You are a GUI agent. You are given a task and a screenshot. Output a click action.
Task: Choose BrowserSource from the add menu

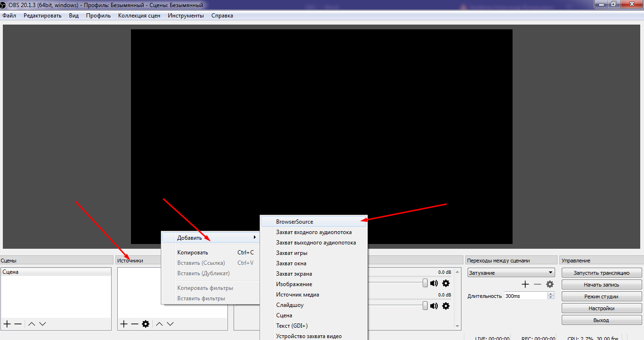[x=295, y=222]
